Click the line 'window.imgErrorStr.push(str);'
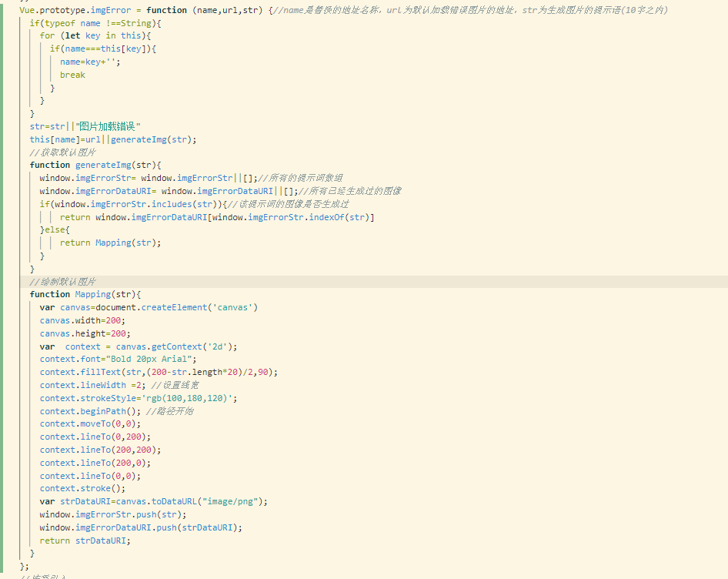 (113, 514)
